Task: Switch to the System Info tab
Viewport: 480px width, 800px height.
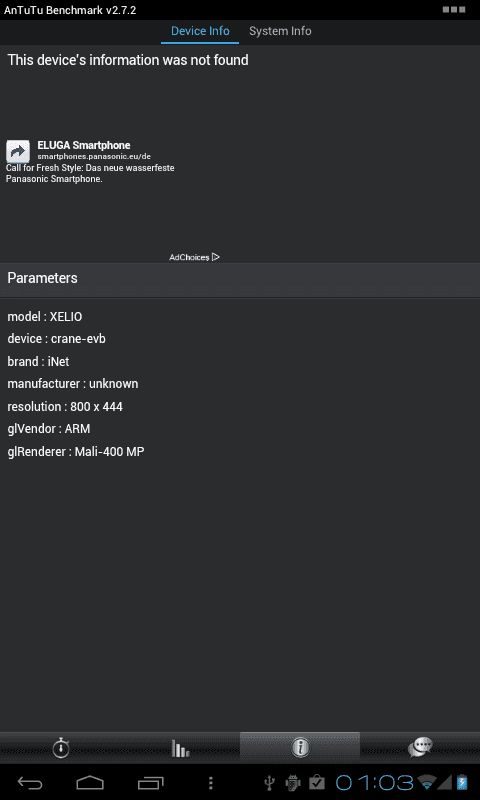Action: click(280, 31)
